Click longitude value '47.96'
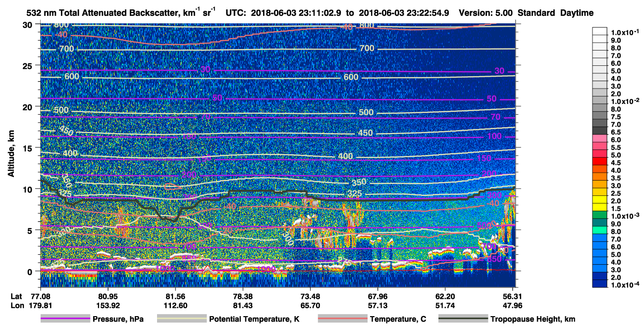Screen dimensions: 644x330 point(513,305)
